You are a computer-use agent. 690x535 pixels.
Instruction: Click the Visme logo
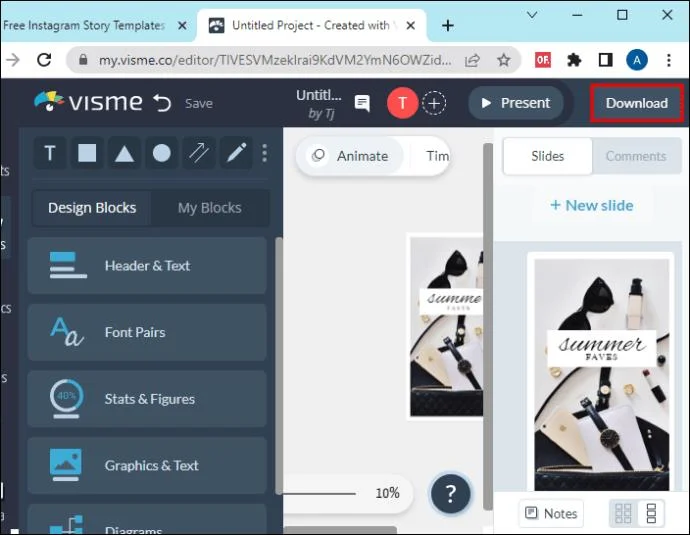click(88, 102)
